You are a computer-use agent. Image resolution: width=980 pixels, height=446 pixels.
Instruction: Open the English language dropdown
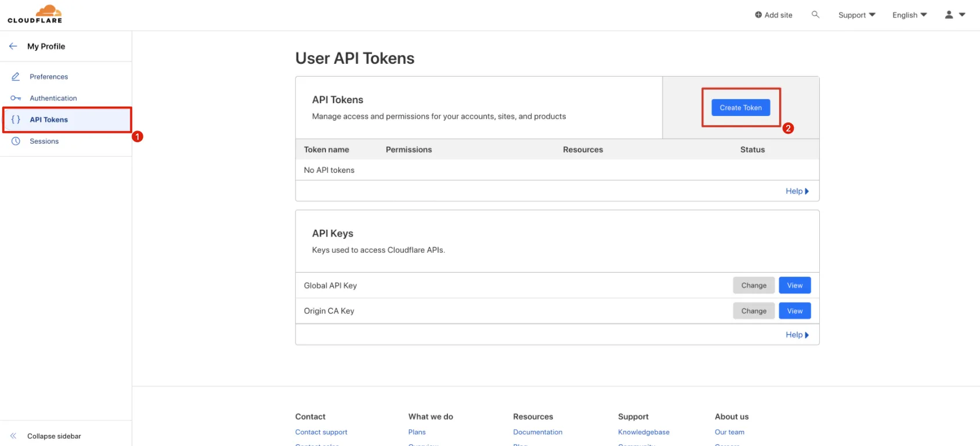(x=909, y=15)
